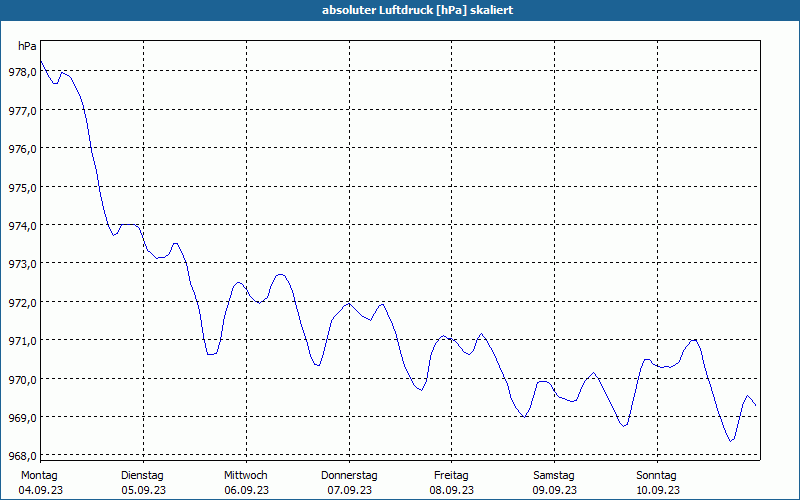The image size is (800, 500).
Task: Click the 'Freitag' day label
Action: (451, 475)
